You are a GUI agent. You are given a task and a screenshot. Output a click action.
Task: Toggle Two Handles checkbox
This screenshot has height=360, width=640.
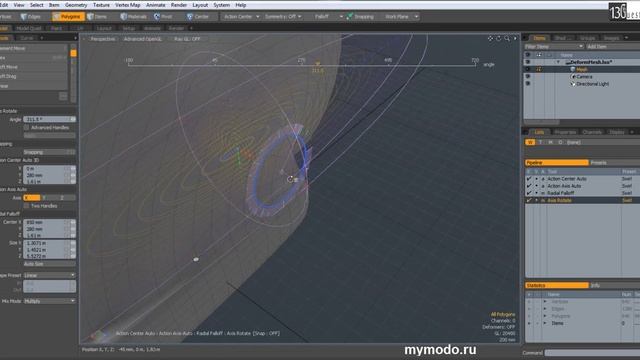pyautogui.click(x=27, y=206)
